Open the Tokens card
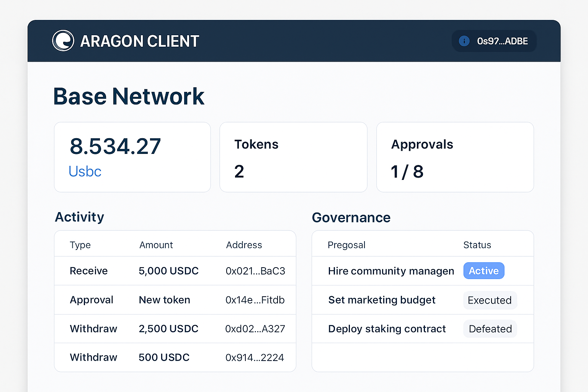 [293, 157]
